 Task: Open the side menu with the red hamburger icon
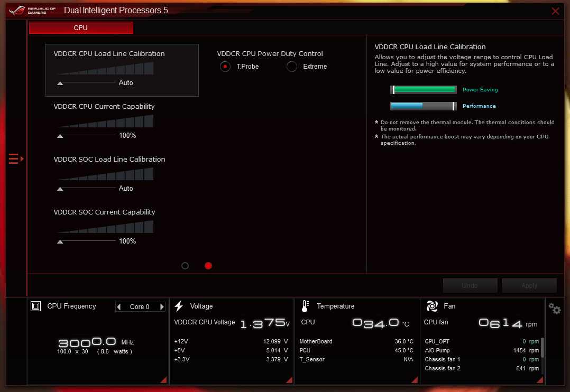(x=16, y=159)
